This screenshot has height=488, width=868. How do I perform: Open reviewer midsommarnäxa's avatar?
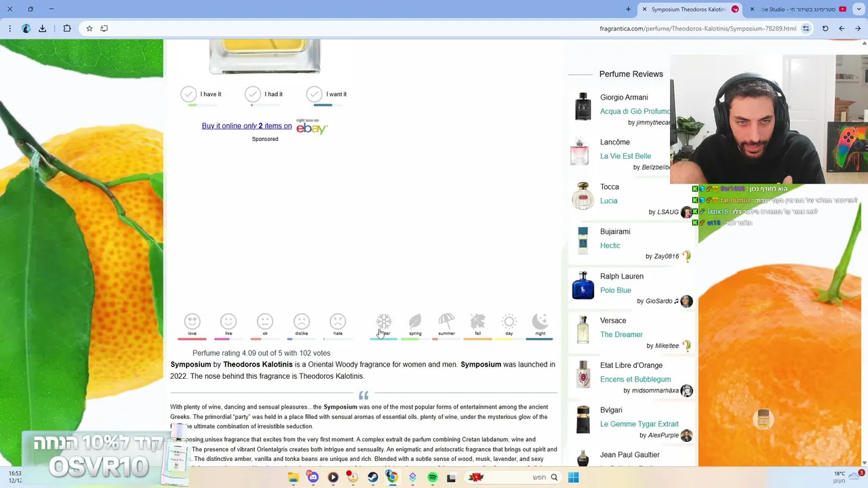point(686,391)
